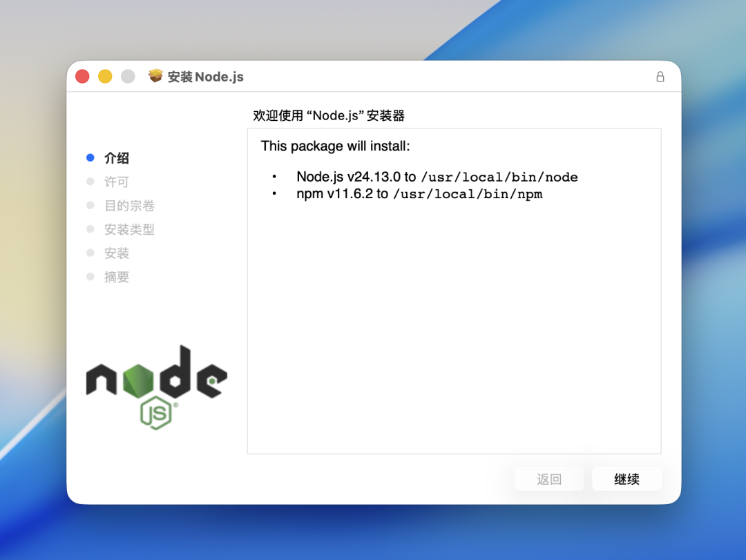The image size is (746, 560).
Task: Click the 继续 button to proceed
Action: point(627,479)
